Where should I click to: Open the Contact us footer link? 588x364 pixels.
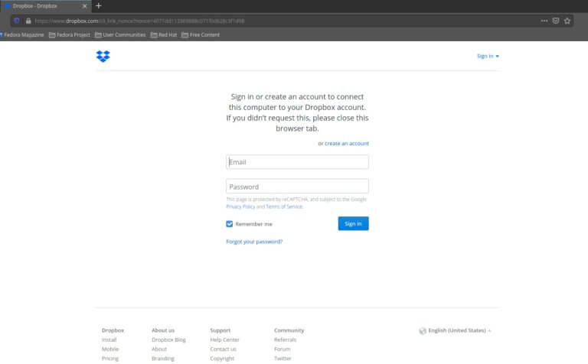(x=223, y=349)
